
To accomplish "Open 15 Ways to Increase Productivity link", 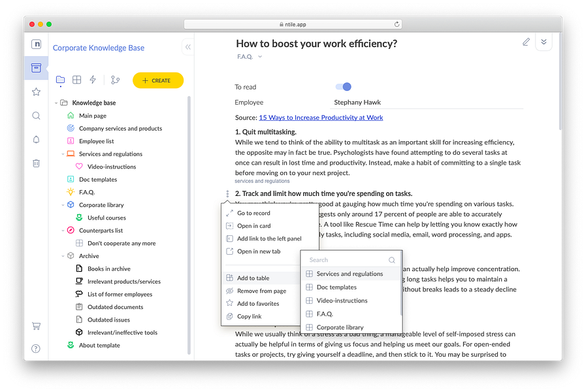I will [x=321, y=118].
